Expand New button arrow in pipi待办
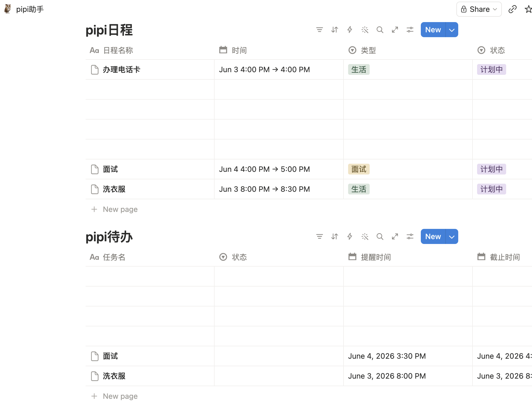The image size is (532, 405). point(452,236)
